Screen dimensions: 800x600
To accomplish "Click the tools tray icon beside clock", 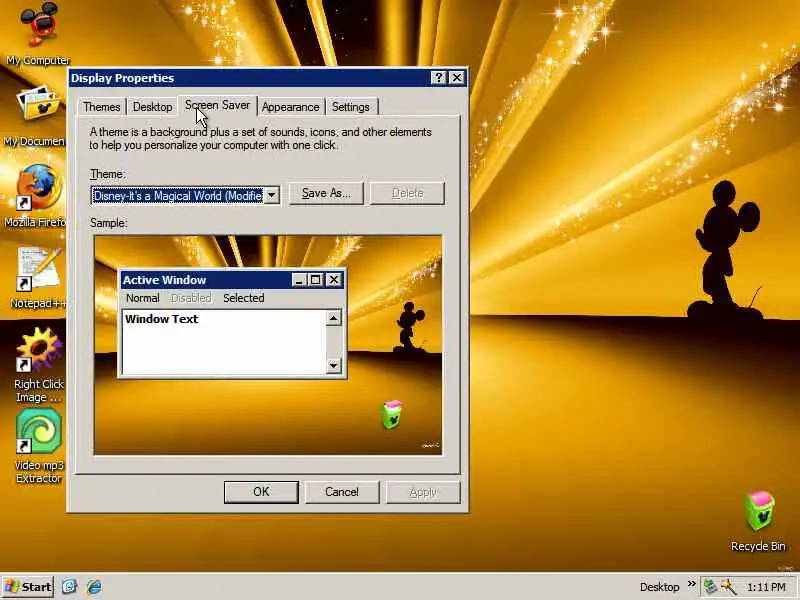I will pos(728,587).
